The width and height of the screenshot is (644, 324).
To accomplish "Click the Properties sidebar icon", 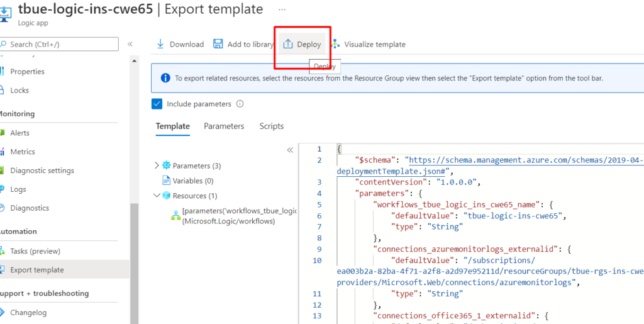I will click(2, 72).
